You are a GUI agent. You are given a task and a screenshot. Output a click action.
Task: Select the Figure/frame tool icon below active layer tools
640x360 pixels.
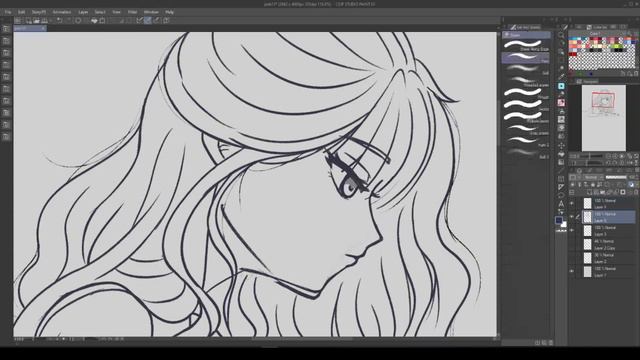[561, 178]
